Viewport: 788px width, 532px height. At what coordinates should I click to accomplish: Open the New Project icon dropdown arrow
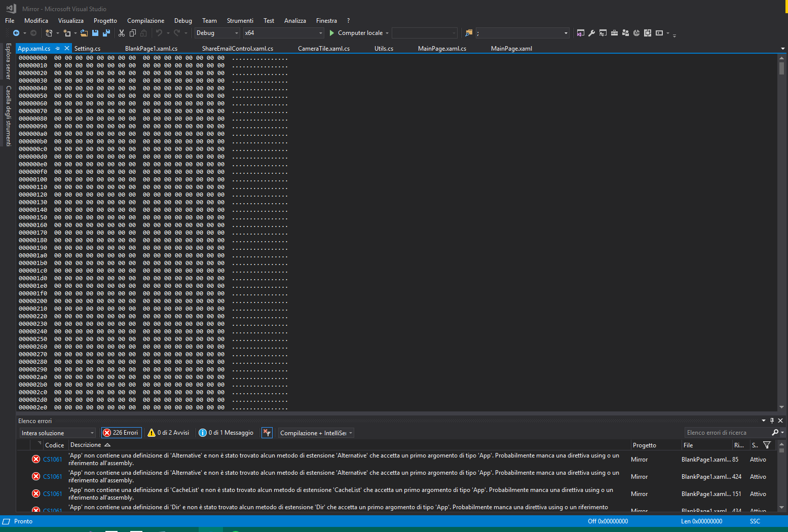click(x=57, y=33)
